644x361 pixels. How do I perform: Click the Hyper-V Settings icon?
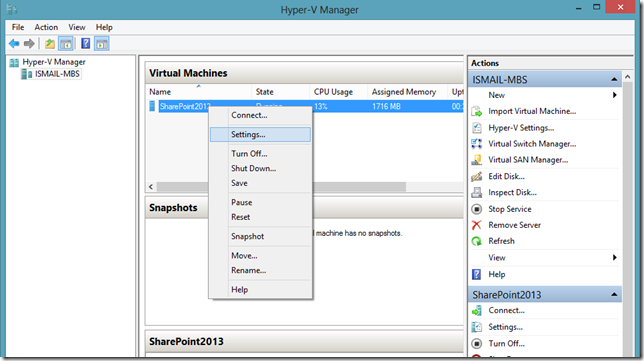tap(477, 128)
